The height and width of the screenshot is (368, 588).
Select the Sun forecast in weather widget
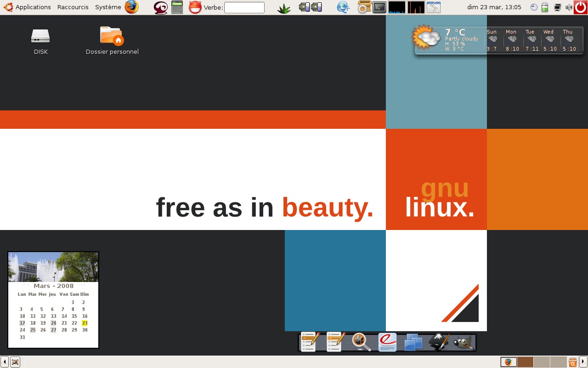[x=492, y=40]
